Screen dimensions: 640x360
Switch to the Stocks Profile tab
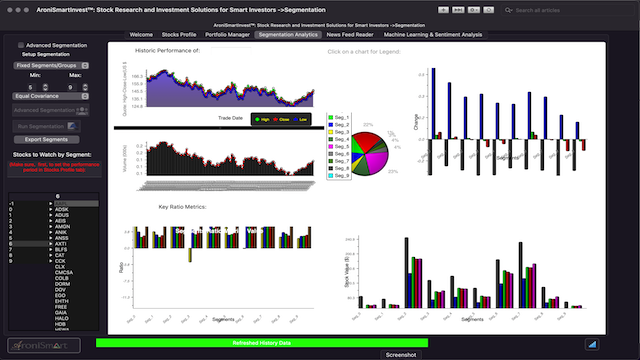pyautogui.click(x=179, y=35)
